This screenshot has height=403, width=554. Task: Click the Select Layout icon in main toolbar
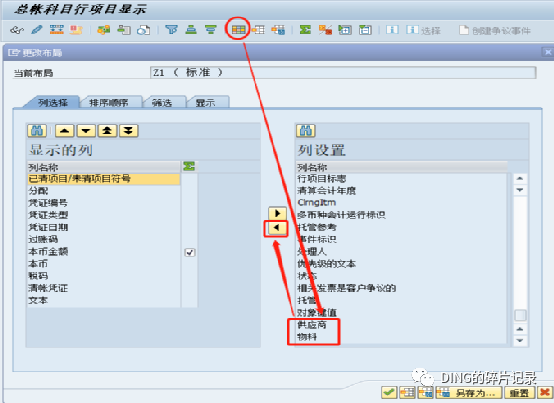pyautogui.click(x=258, y=30)
